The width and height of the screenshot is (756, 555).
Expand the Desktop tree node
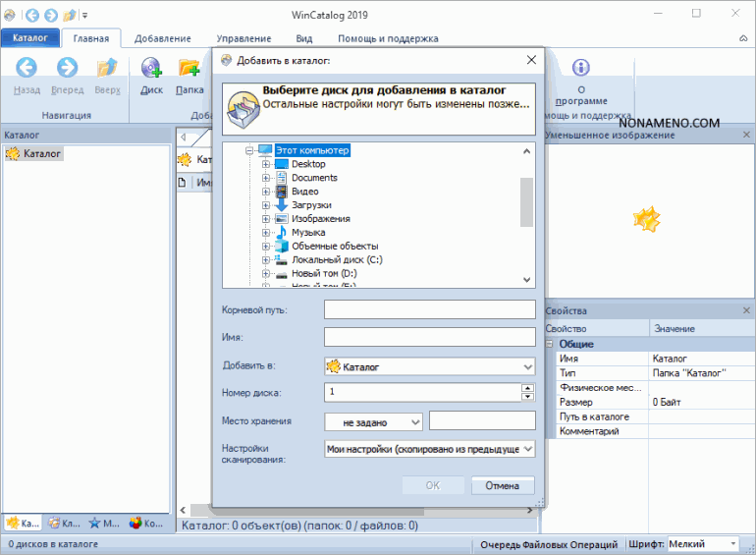(x=266, y=164)
